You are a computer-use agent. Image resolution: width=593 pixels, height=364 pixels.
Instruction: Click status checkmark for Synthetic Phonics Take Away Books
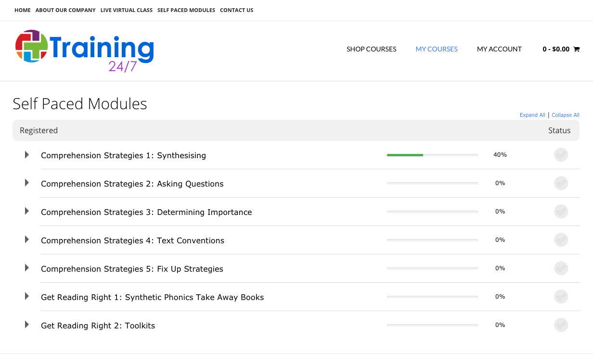(561, 297)
